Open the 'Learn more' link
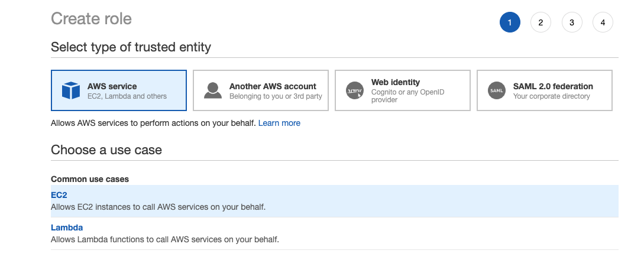Viewport: 644px width, 260px height. (279, 123)
